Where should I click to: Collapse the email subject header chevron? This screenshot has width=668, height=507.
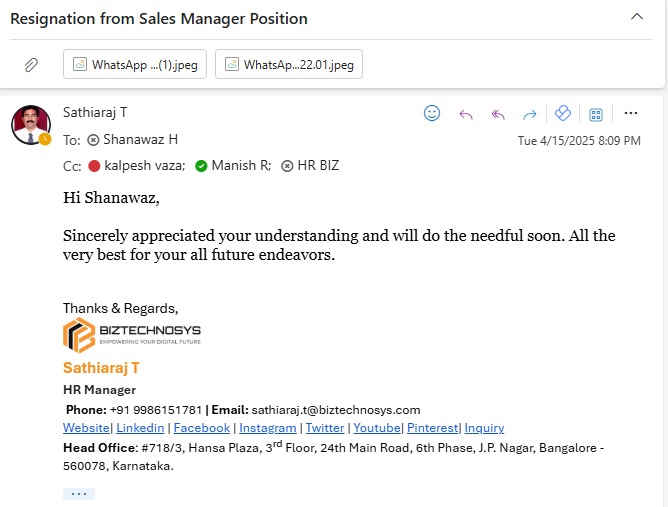click(636, 17)
